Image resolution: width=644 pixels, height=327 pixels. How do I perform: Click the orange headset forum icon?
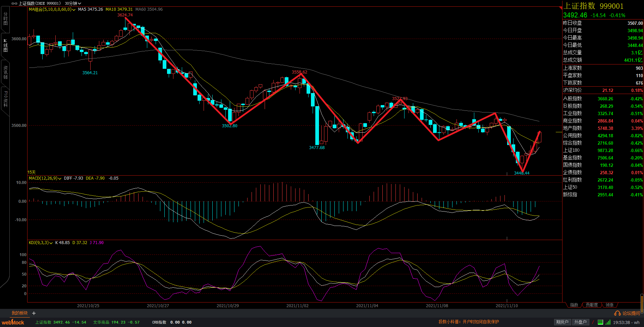[x=617, y=313]
